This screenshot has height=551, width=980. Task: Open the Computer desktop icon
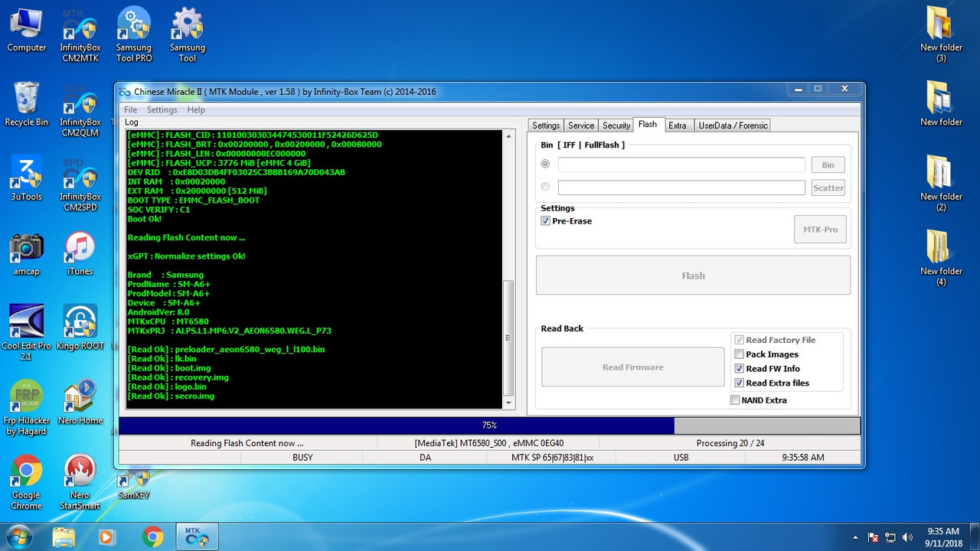coord(27,31)
